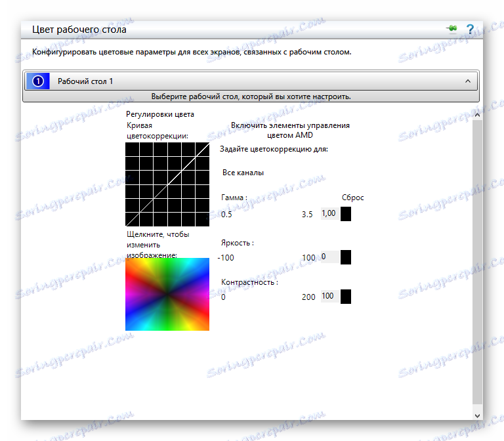504x441 pixels.
Task: Click the Contrast value field showing 100
Action: click(329, 296)
